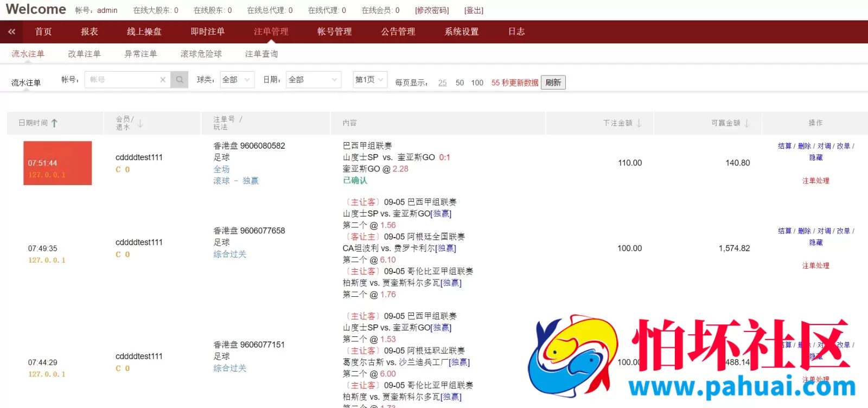This screenshot has width=868, height=408.
Task: Switch to the 异常注单 tab
Action: click(141, 54)
